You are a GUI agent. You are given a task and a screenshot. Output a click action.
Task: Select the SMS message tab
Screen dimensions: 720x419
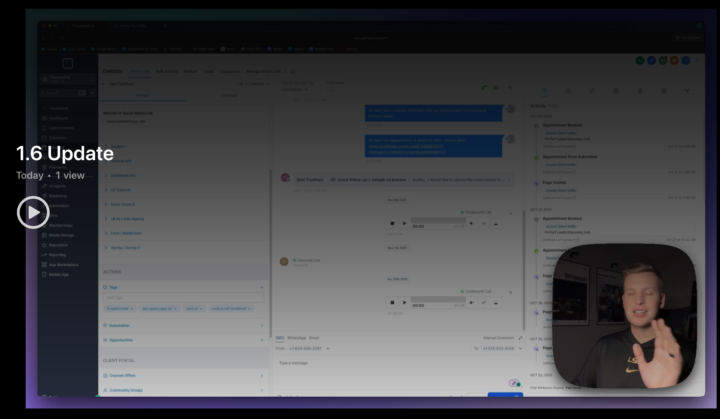tap(280, 338)
